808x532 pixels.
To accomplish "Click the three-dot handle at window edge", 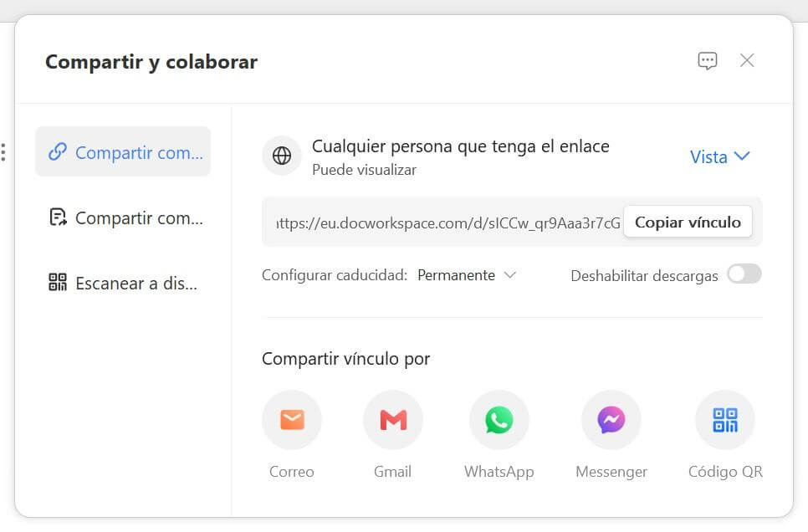I will (x=3, y=152).
